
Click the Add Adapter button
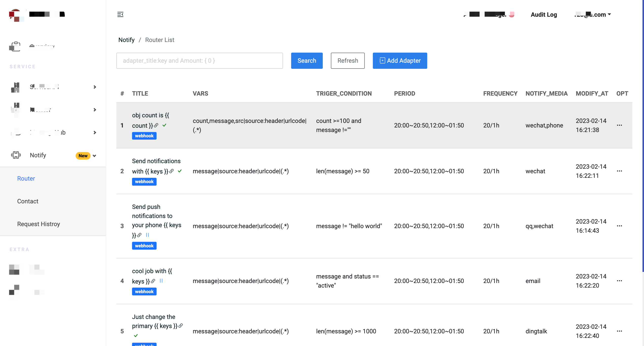coord(400,61)
